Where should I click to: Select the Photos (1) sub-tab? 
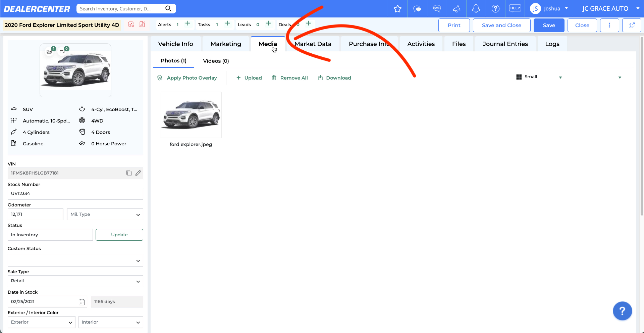click(173, 61)
